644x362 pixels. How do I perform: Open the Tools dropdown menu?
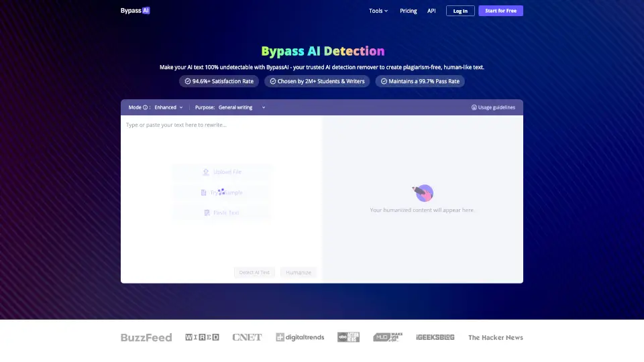point(378,11)
